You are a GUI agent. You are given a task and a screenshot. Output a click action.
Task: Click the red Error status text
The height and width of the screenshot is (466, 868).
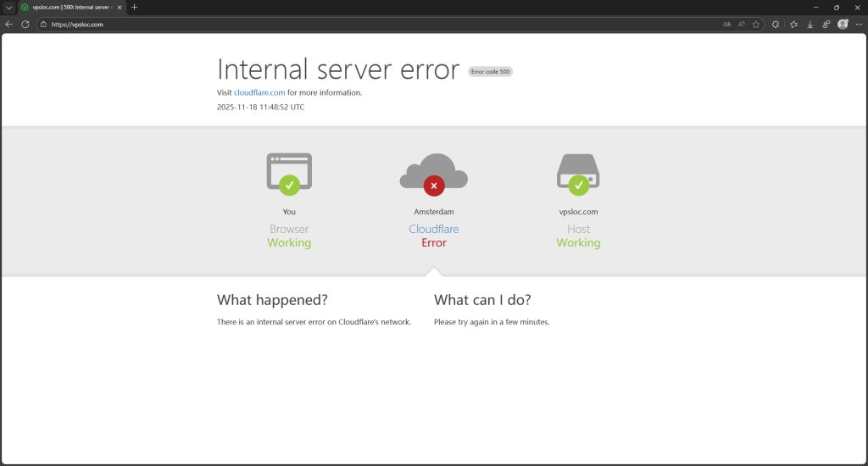click(x=434, y=242)
